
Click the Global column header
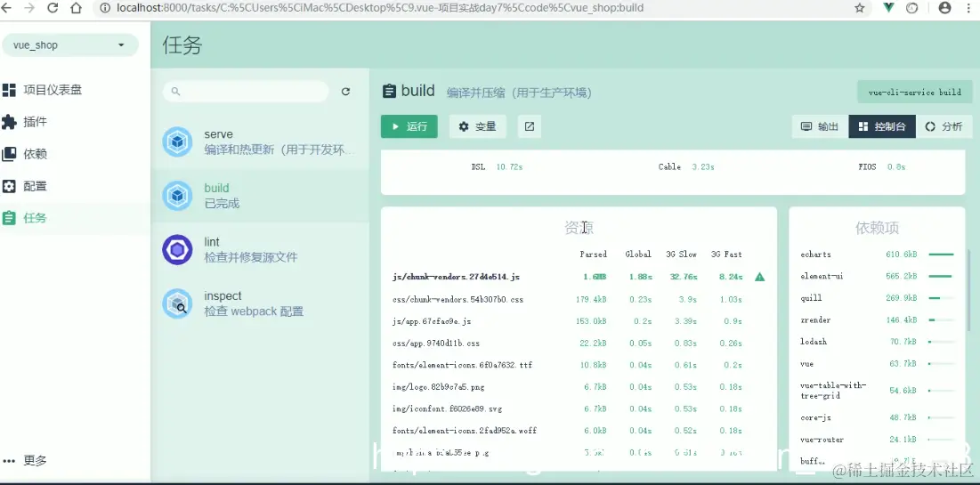click(638, 255)
